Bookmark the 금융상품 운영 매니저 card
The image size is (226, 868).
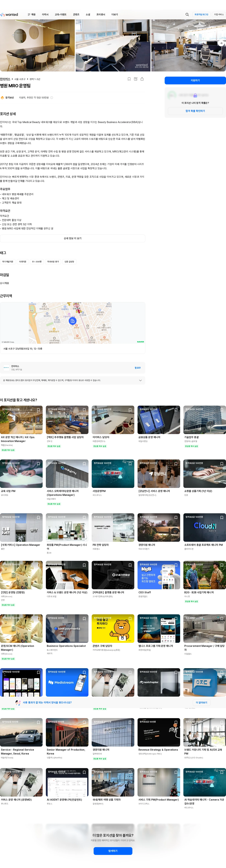pyautogui.click(x=176, y=410)
